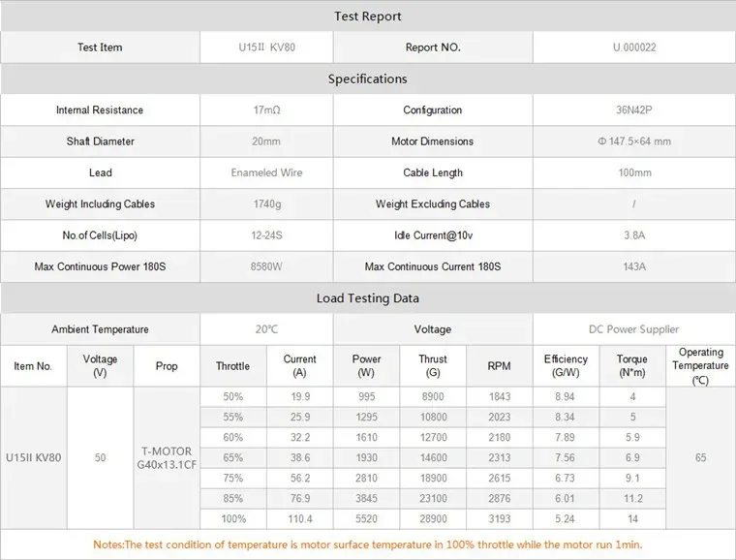The height and width of the screenshot is (560, 736).
Task: Click the 'Weight Including Cables' label
Action: coord(100,204)
